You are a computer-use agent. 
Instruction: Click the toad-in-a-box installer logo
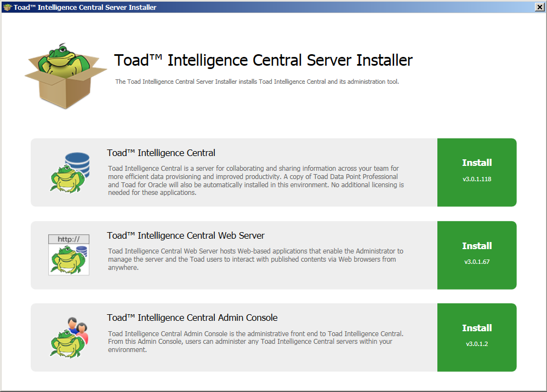coord(66,76)
